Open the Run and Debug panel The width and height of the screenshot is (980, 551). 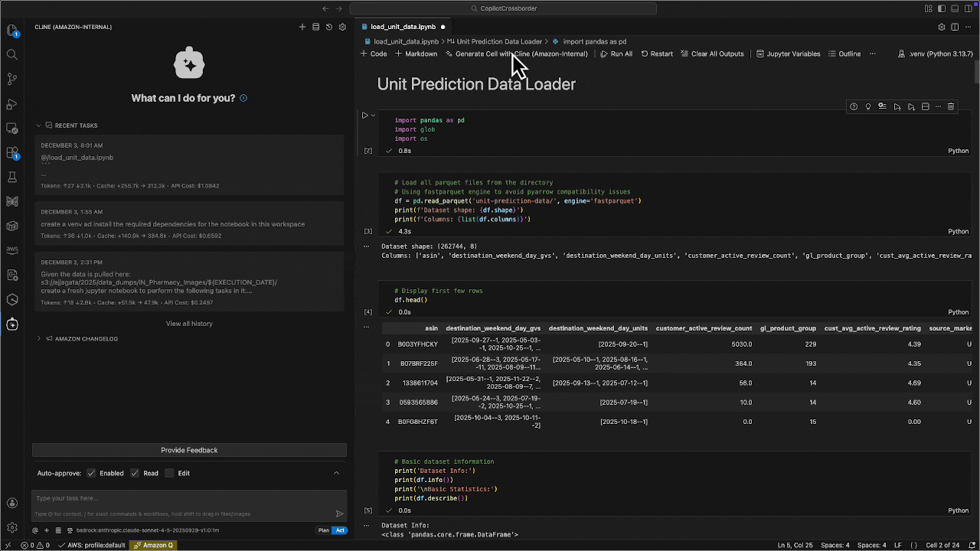(12, 104)
